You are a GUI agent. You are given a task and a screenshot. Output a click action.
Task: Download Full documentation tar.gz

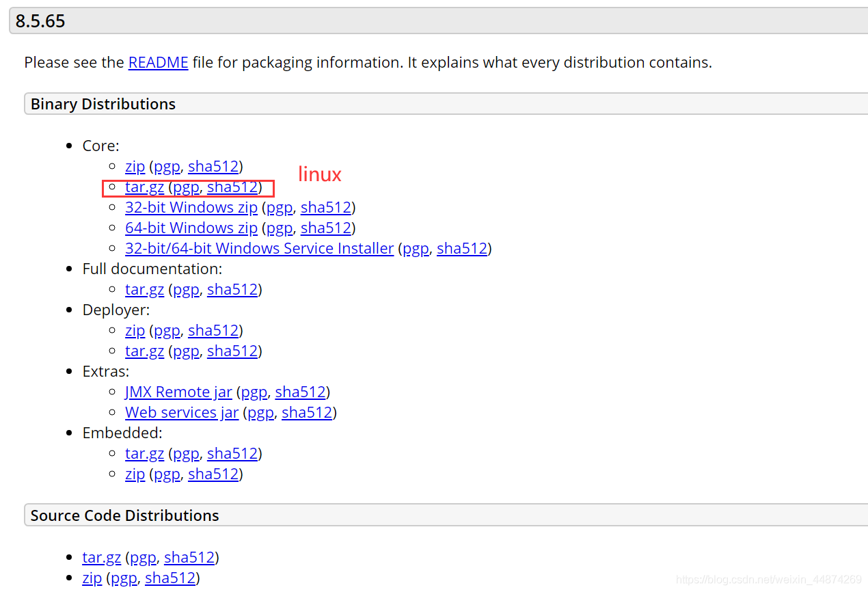pos(145,289)
